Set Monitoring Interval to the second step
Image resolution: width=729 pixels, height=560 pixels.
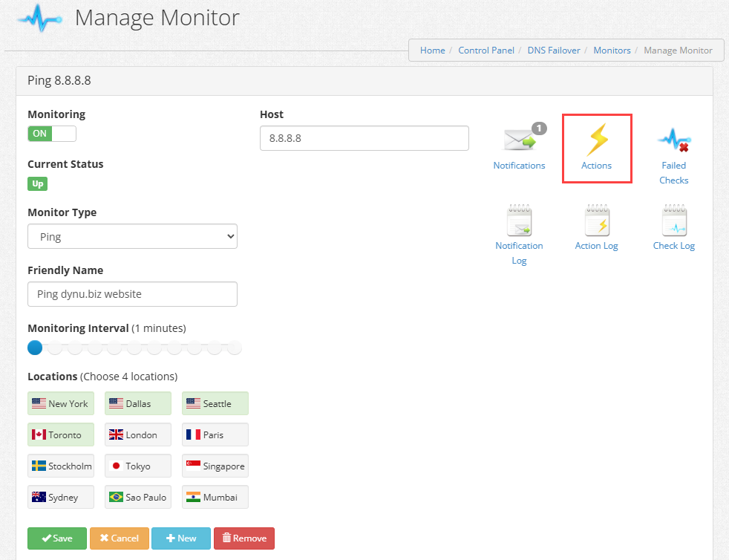click(55, 348)
